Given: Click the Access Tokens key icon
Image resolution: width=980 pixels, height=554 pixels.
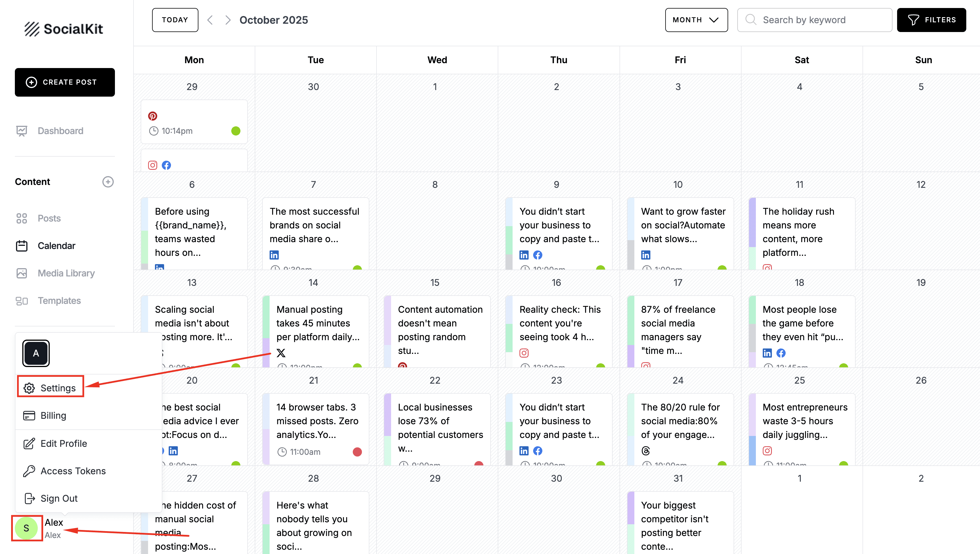Looking at the screenshot, I should click(29, 471).
